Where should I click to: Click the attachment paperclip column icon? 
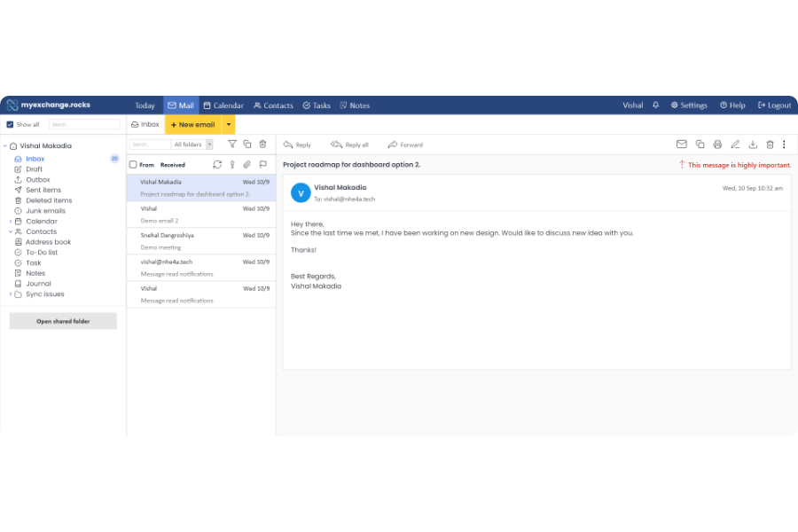click(247, 164)
